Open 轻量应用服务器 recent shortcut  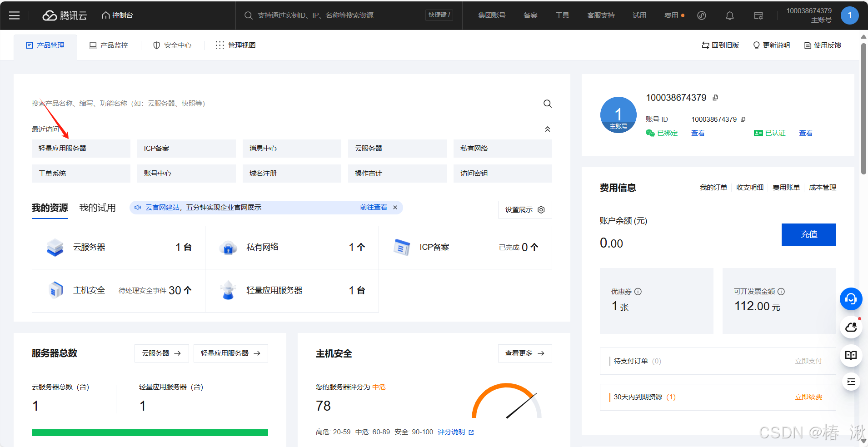coord(81,149)
